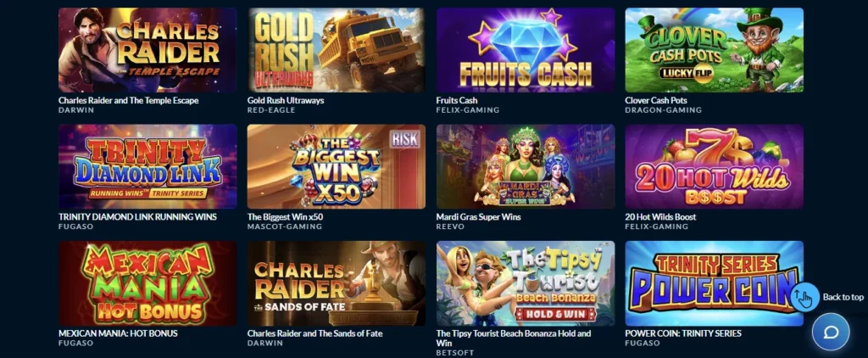The image size is (868, 358).
Task: Click the 'Gold Rush Ultraways' title text
Action: tap(286, 101)
